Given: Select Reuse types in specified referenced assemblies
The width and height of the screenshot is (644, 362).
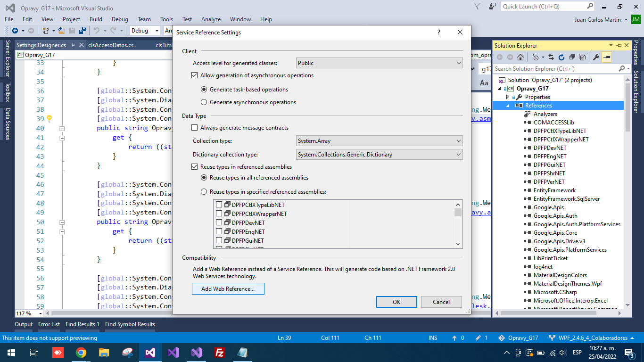Looking at the screenshot, I should point(204,192).
